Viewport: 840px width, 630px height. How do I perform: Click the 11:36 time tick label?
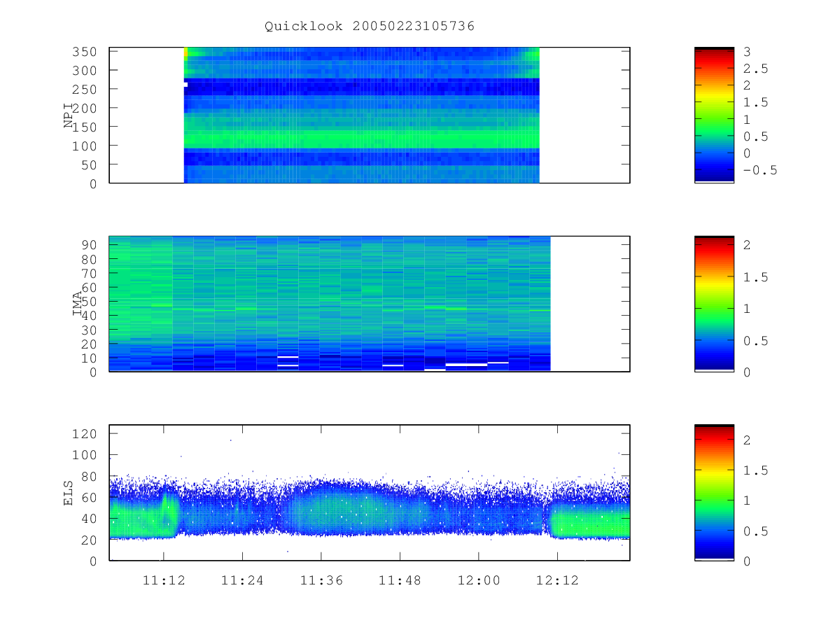click(x=321, y=580)
